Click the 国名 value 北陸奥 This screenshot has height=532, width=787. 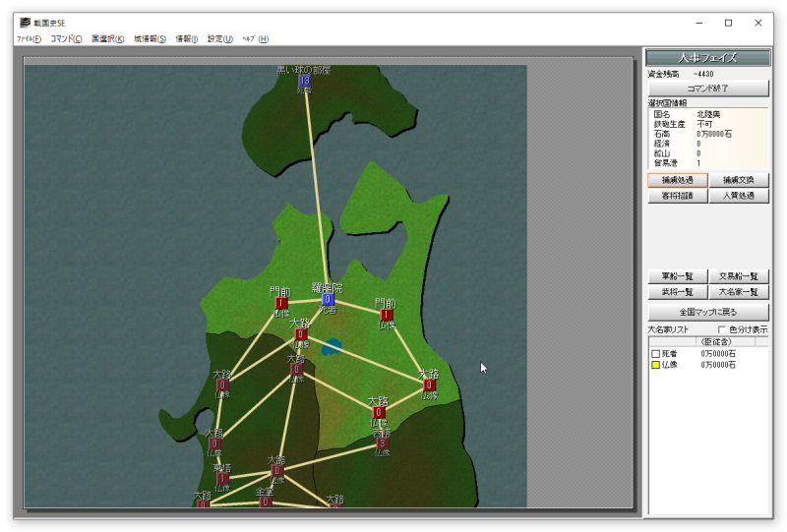(x=708, y=114)
